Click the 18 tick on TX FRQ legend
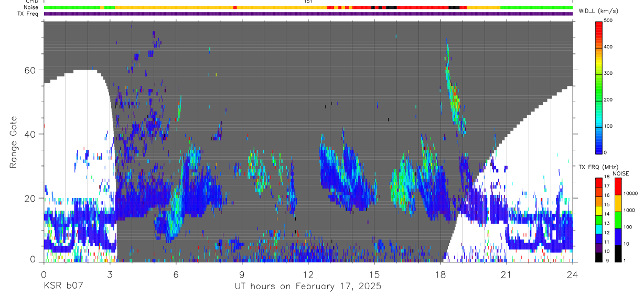 [x=607, y=177]
